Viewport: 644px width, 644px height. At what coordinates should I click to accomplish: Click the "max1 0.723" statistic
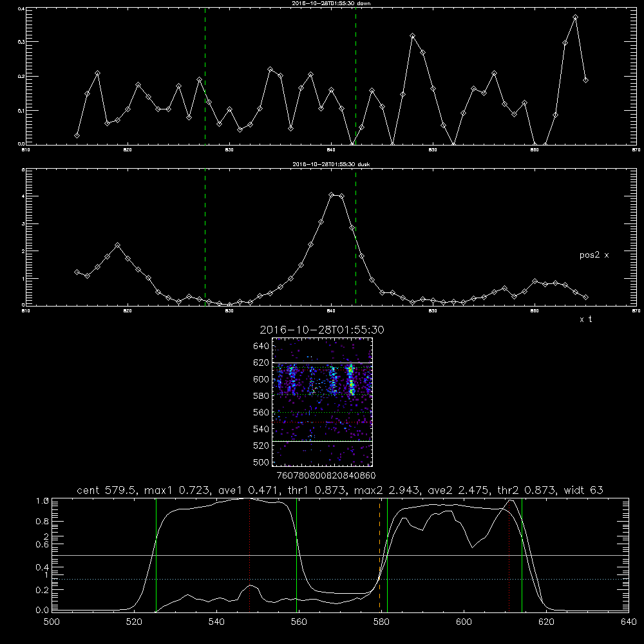coord(177,490)
